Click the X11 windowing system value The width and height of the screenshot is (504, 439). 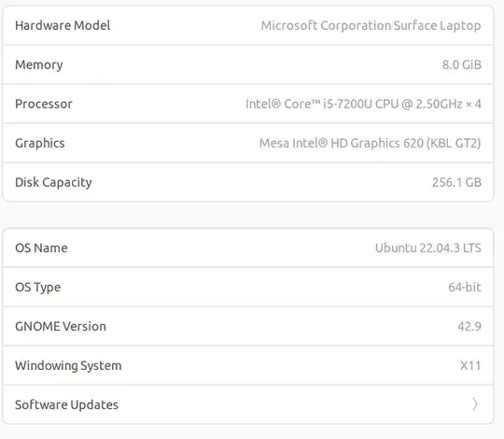pos(470,365)
